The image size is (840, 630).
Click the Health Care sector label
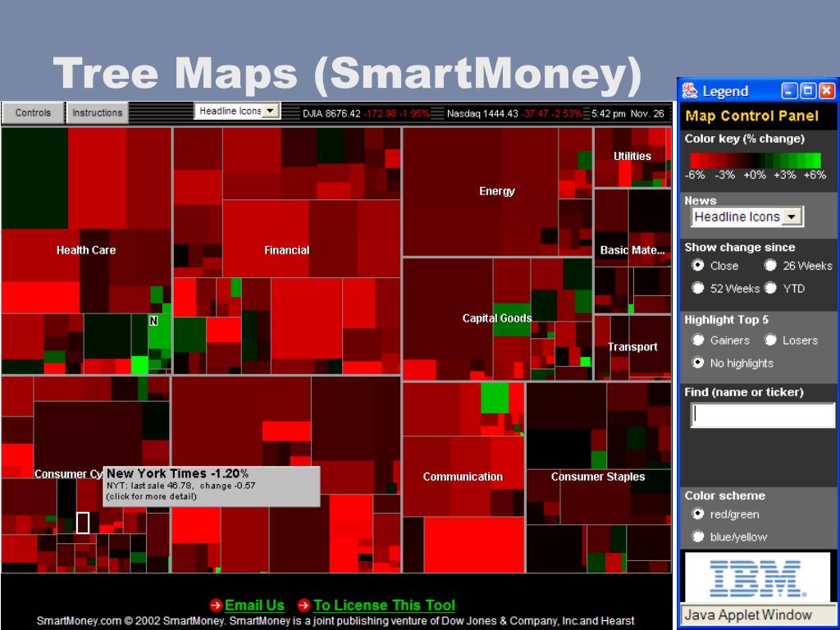click(86, 250)
